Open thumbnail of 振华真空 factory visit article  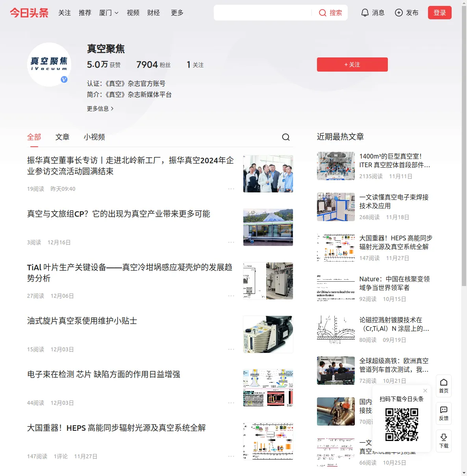tap(268, 174)
